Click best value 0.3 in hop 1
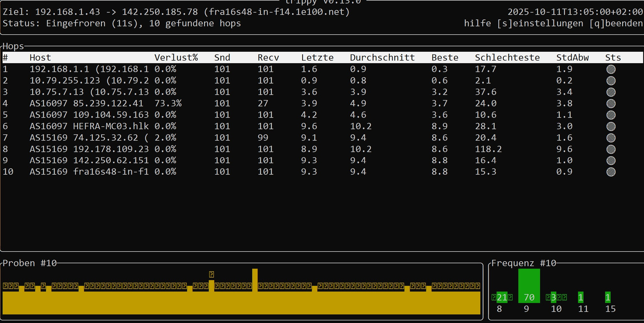This screenshot has width=644, height=323. click(439, 69)
